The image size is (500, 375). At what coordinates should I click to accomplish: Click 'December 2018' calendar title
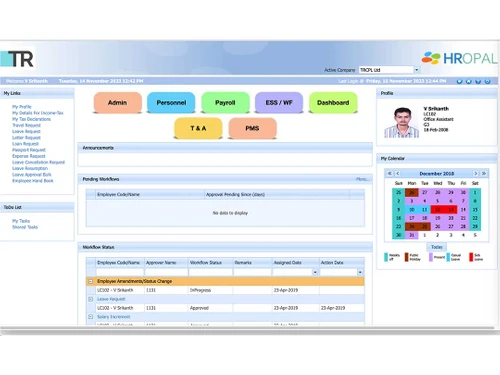pyautogui.click(x=437, y=173)
